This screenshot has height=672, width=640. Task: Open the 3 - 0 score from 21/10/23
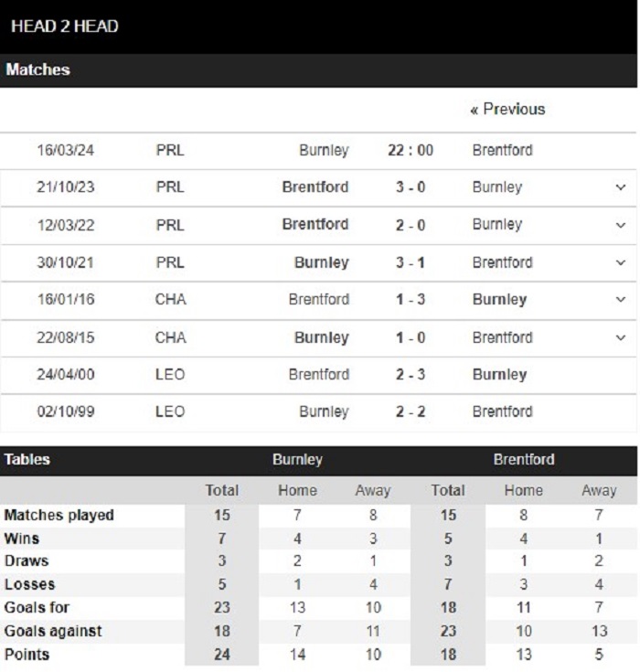pos(411,187)
